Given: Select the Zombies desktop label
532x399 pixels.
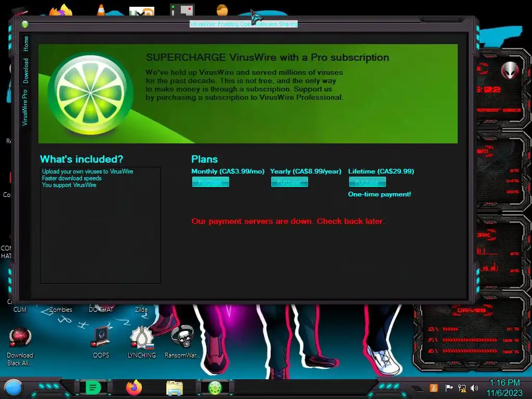Looking at the screenshot, I should coord(61,310).
